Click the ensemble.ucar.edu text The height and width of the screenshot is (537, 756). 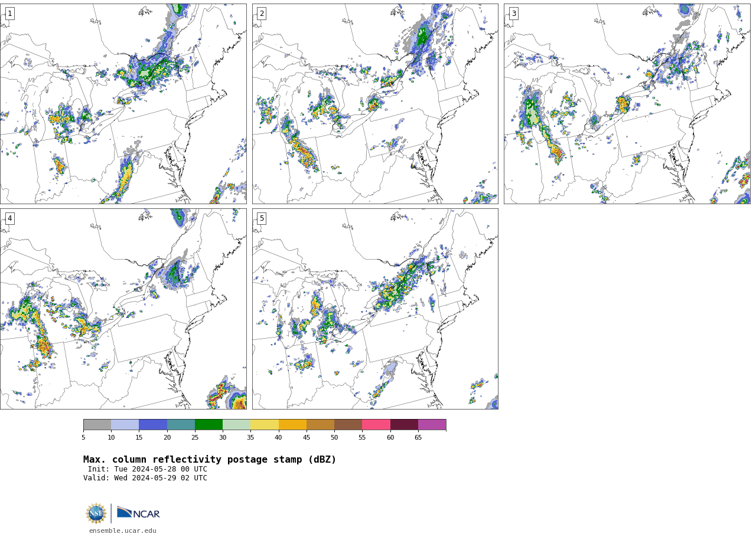tap(123, 531)
